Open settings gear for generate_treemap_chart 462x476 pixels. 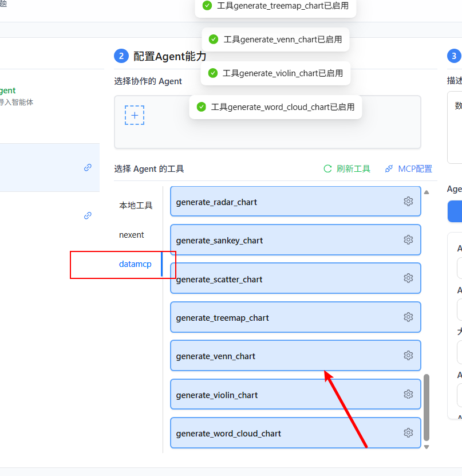click(x=408, y=317)
